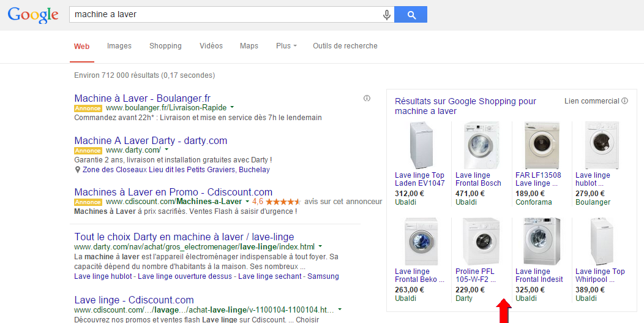Open 'Lave linge - Cdiscount.com' result
The image size is (644, 323).
point(134,300)
